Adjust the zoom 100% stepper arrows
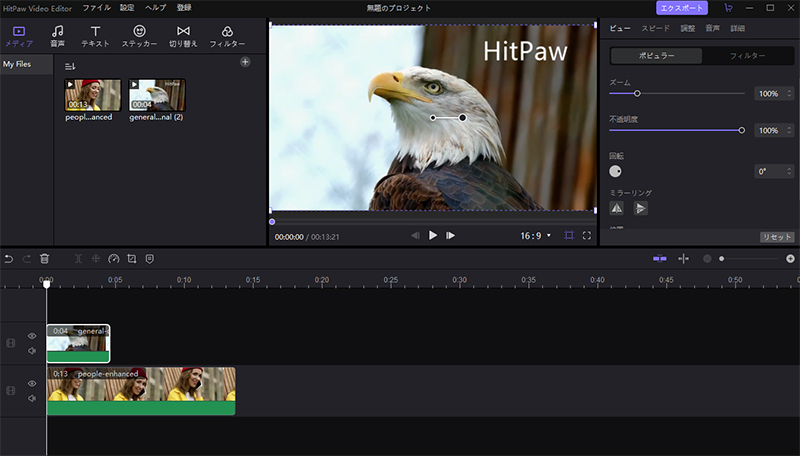This screenshot has width=800, height=456. point(789,93)
